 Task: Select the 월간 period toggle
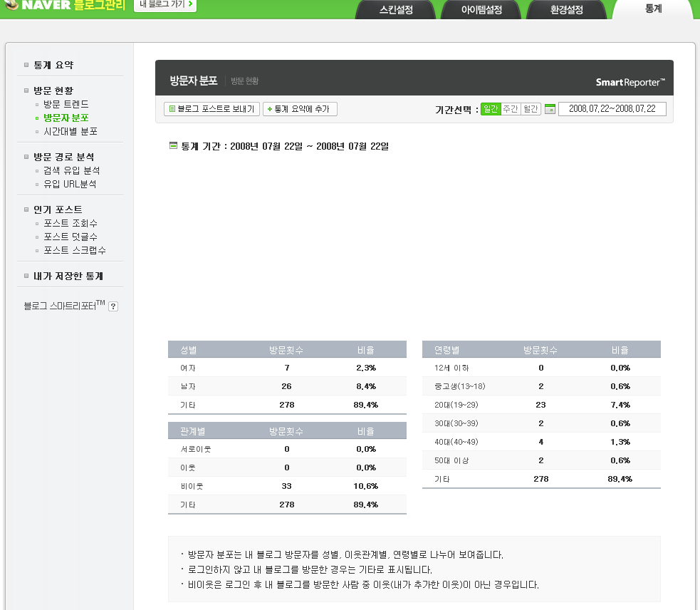pyautogui.click(x=531, y=109)
